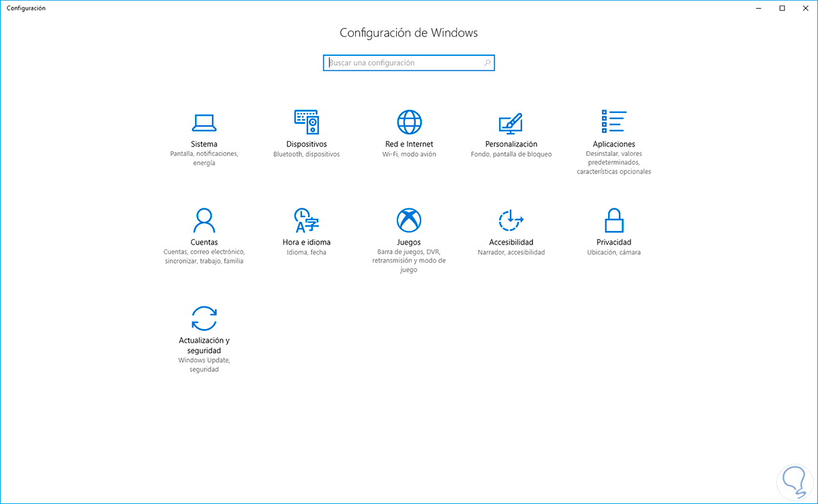Open the Actualización y seguridad arrows icon
Image resolution: width=818 pixels, height=504 pixels.
click(204, 318)
